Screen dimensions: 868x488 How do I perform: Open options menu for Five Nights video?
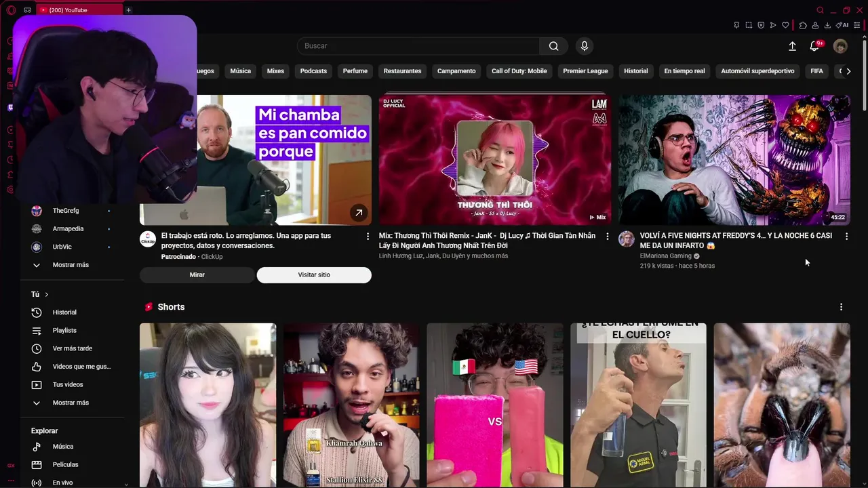[x=846, y=236]
